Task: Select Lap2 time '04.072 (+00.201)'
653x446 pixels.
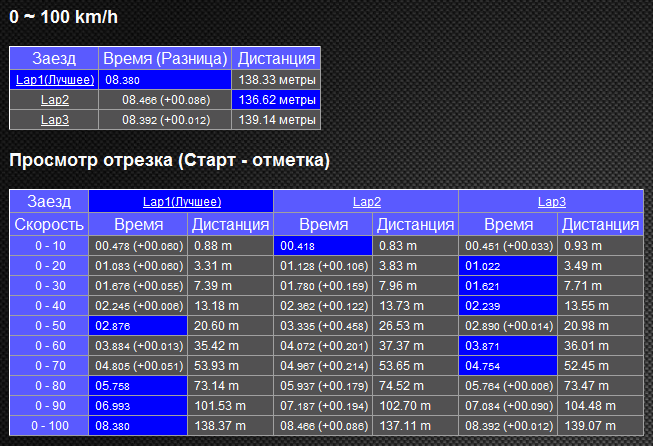Action: pos(323,346)
